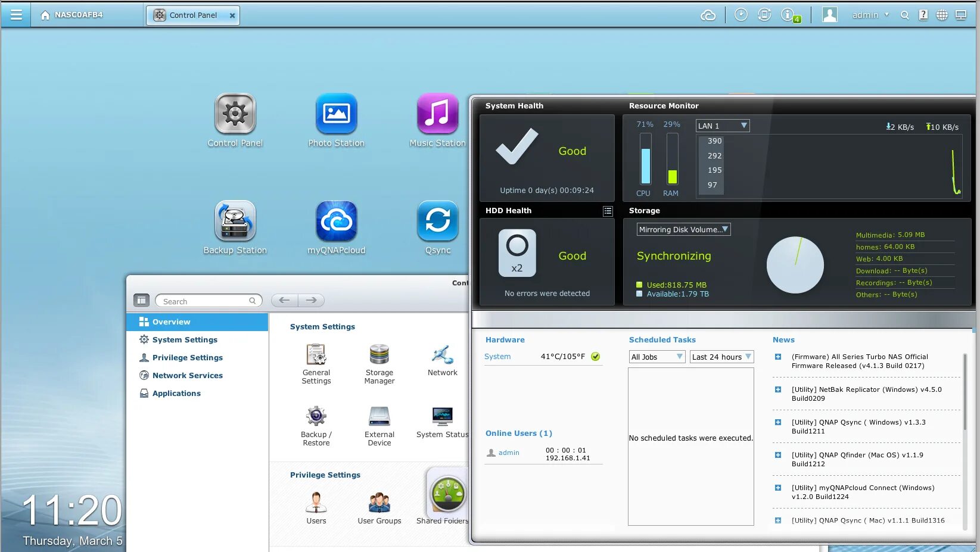
Task: Go back in Control Panel navigation
Action: (x=285, y=301)
